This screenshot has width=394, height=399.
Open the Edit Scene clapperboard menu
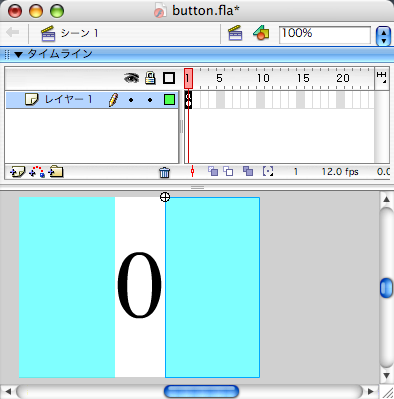click(235, 33)
